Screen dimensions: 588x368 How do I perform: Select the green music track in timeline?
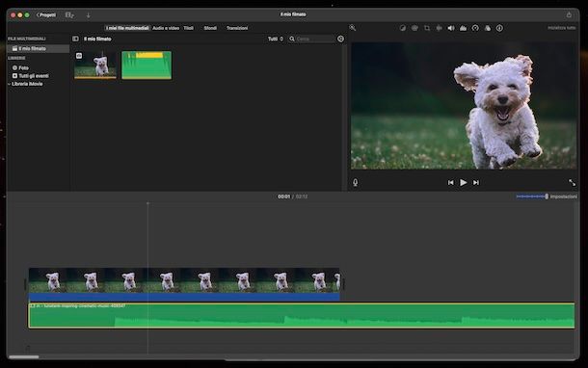302,316
